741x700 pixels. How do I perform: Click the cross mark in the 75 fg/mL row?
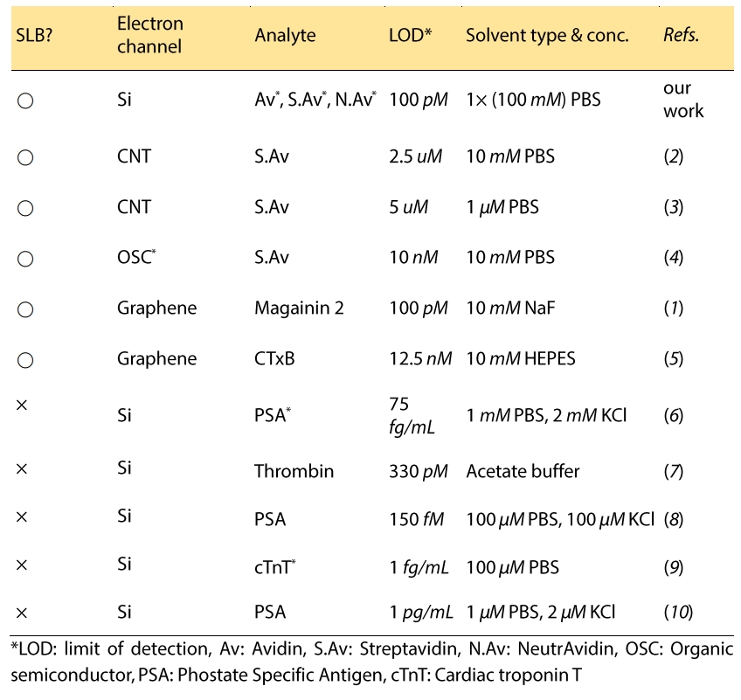click(23, 408)
